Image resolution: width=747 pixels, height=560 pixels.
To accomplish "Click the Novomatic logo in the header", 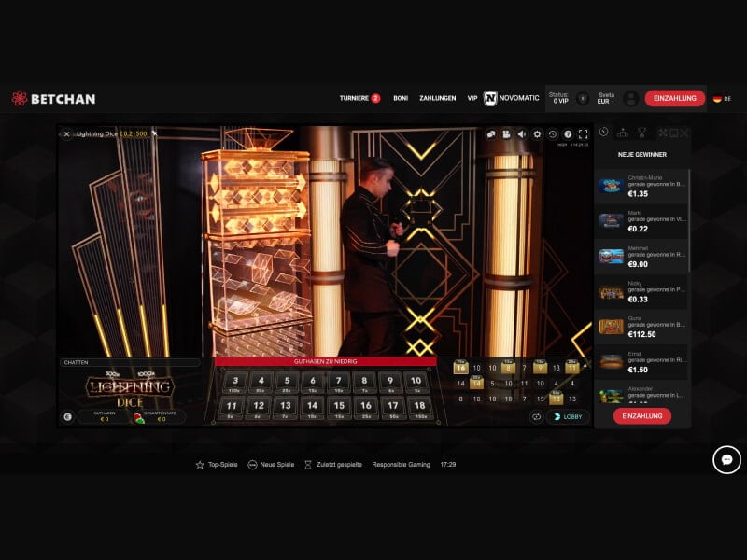I will (489, 97).
